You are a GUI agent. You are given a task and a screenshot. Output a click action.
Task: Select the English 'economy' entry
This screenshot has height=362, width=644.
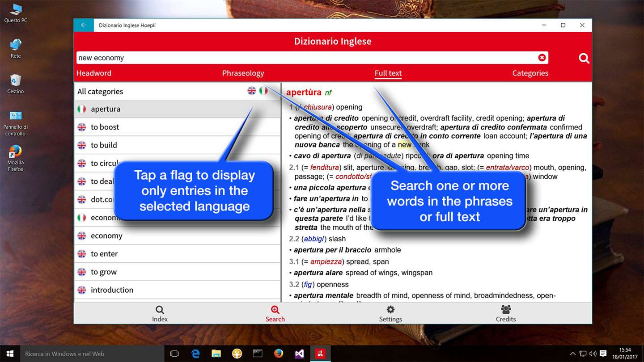tap(177, 236)
